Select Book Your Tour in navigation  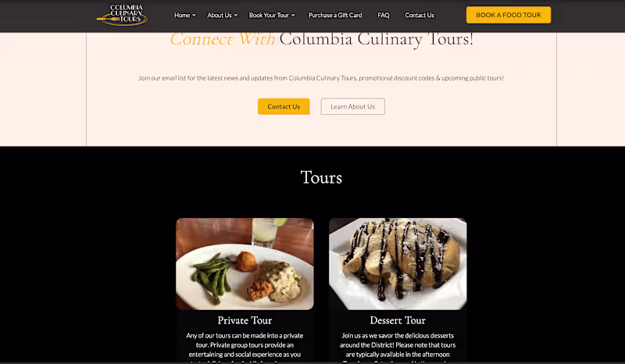(269, 15)
